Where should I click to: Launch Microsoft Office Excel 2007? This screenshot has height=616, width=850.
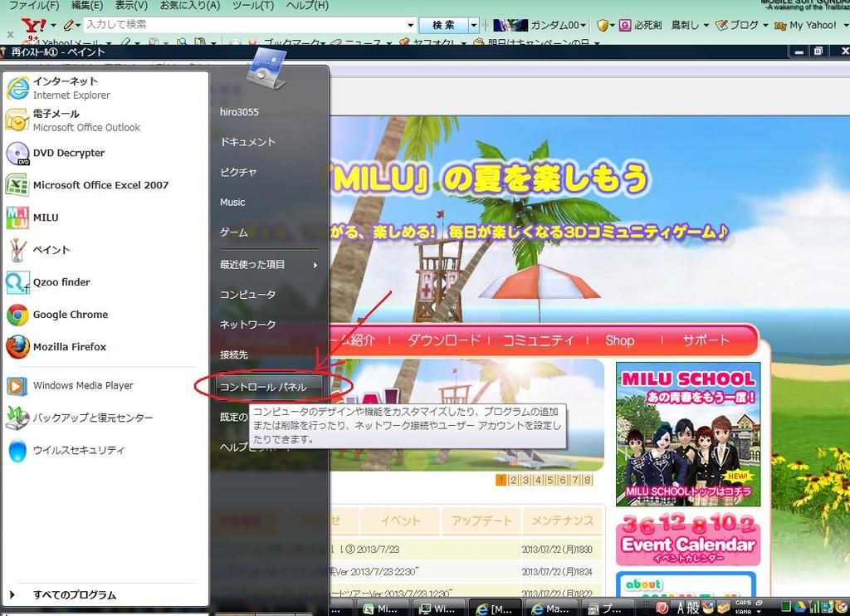(x=100, y=185)
